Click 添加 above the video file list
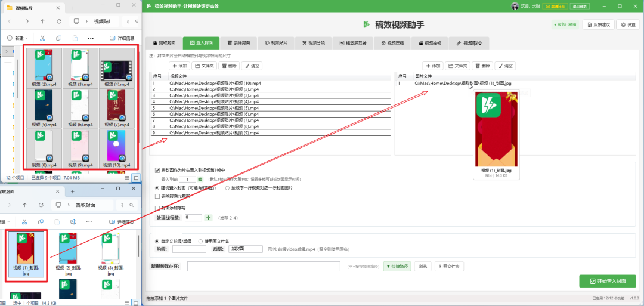Screen dimensions: 644x306 pyautogui.click(x=179, y=66)
